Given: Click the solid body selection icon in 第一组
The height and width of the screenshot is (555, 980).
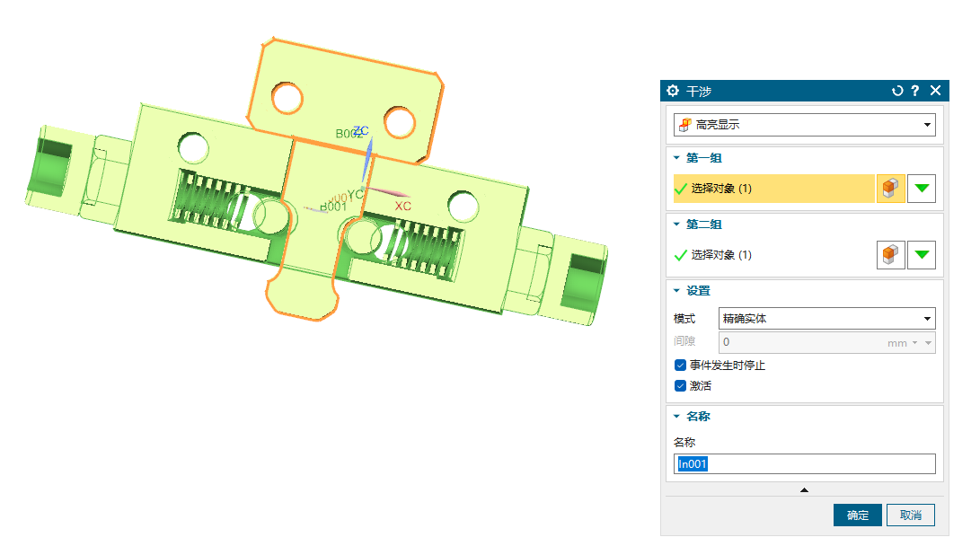Looking at the screenshot, I should point(890,189).
